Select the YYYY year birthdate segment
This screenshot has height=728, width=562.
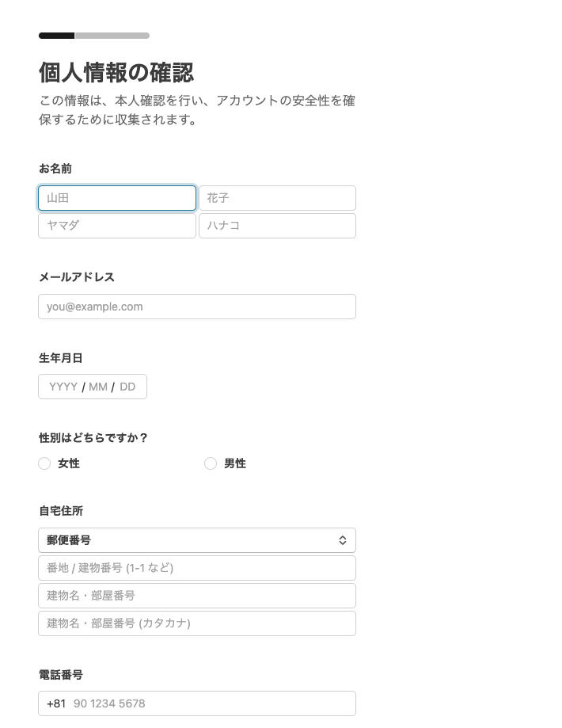tap(63, 387)
